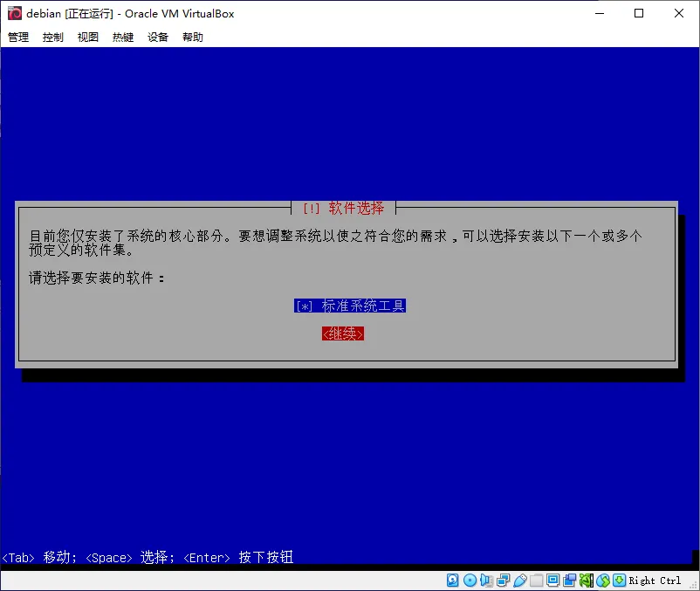Click the keyboard capture arrow icon
This screenshot has height=591, width=700.
[x=619, y=581]
